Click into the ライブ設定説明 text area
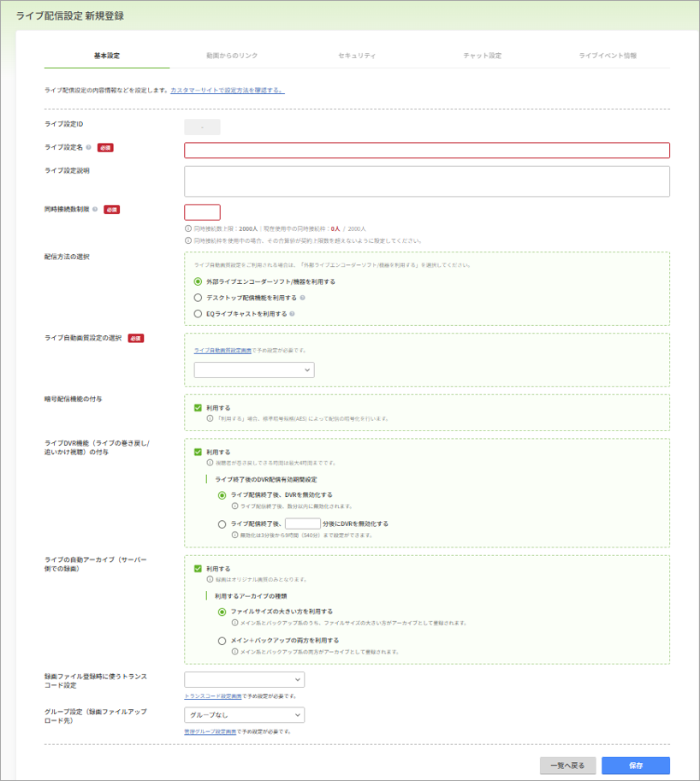This screenshot has height=781, width=700. [x=427, y=181]
